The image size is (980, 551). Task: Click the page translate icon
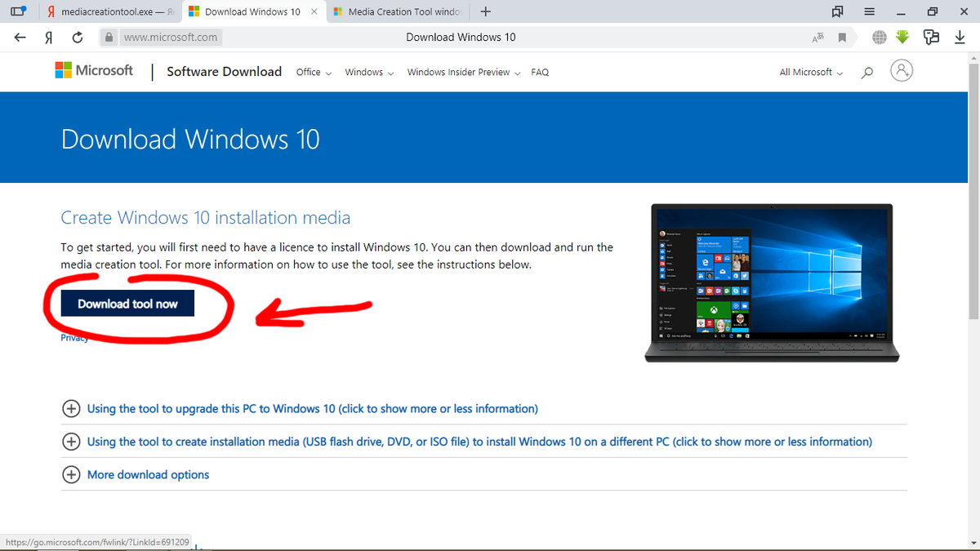[817, 38]
